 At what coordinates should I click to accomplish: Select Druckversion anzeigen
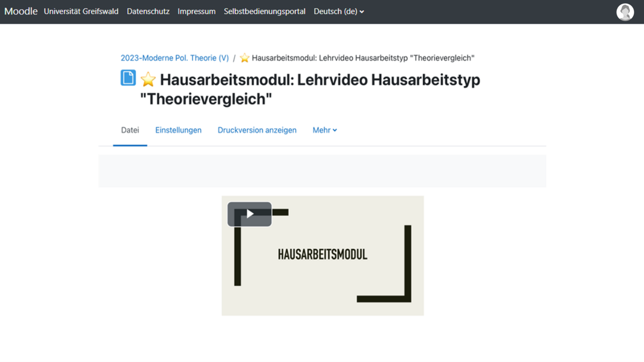tap(257, 130)
